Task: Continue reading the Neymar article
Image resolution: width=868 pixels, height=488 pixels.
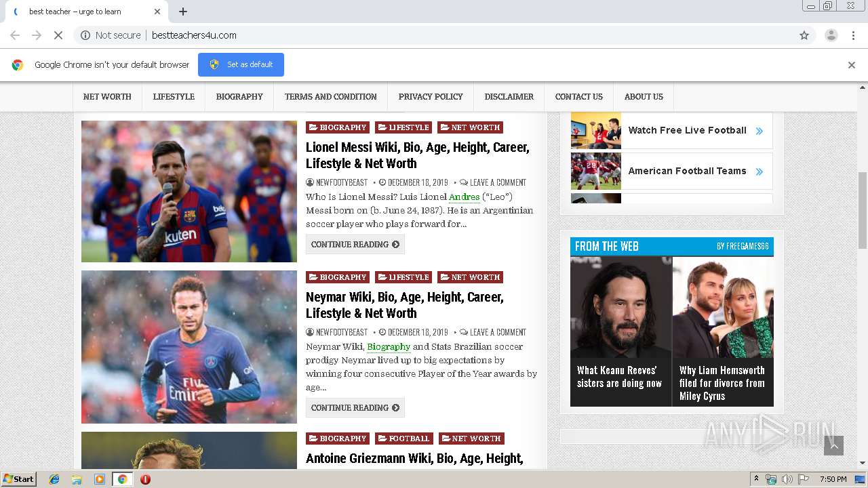Action: point(355,408)
